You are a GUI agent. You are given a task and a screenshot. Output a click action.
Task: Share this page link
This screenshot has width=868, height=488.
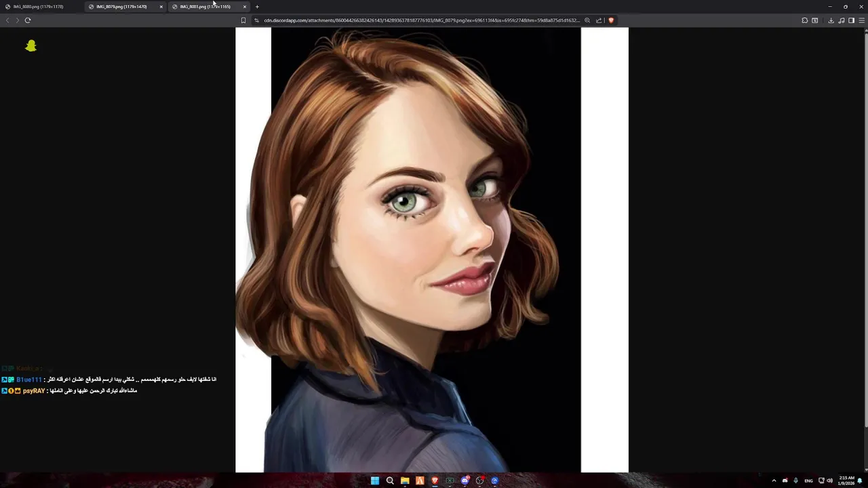point(599,20)
